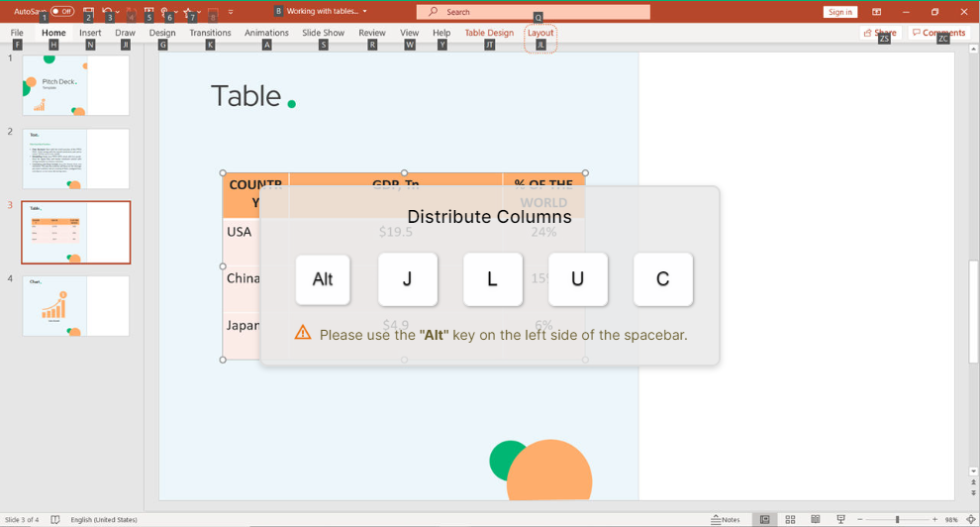This screenshot has width=980, height=527.
Task: Click the Ribbon Display Options icon
Action: pos(877,11)
